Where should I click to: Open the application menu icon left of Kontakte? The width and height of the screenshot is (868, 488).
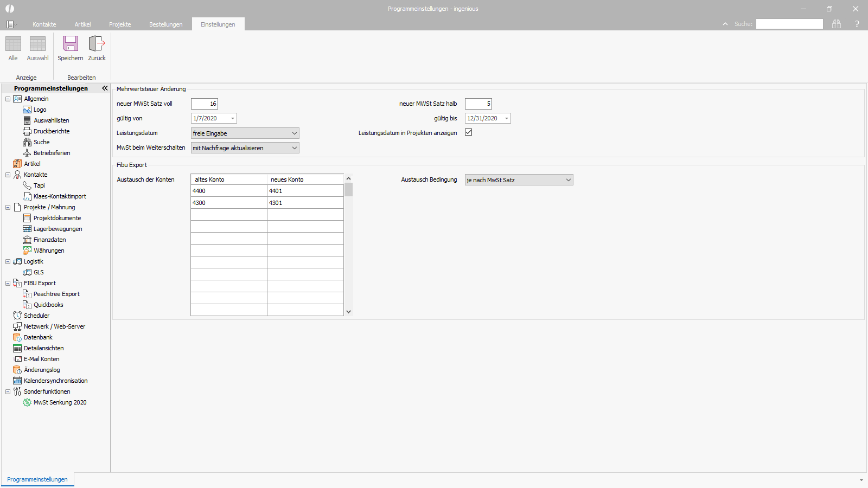(x=10, y=24)
